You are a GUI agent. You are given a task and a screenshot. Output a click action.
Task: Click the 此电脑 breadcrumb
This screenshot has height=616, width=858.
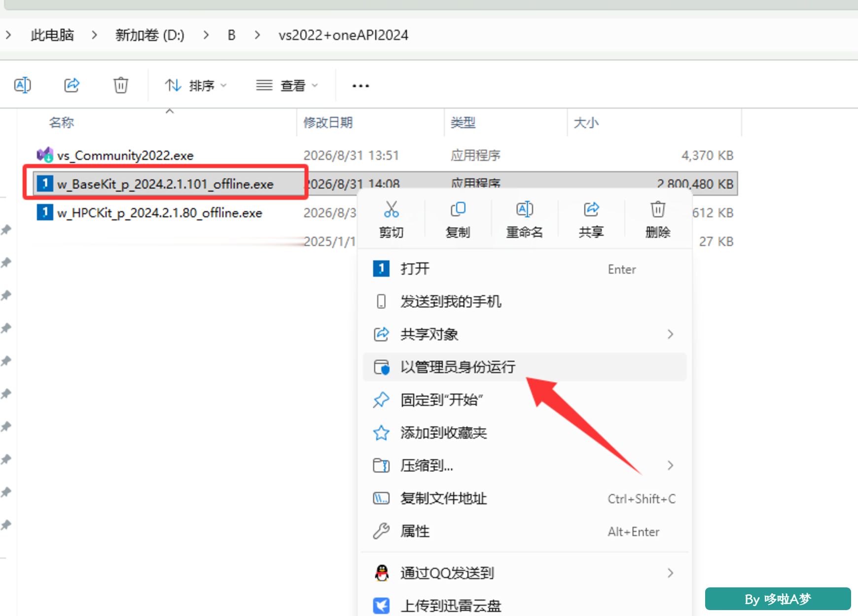[52, 35]
